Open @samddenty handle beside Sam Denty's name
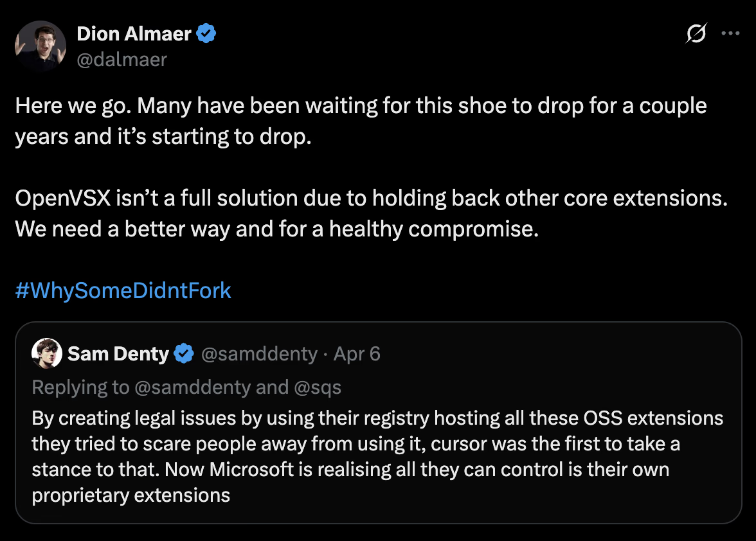 click(259, 354)
